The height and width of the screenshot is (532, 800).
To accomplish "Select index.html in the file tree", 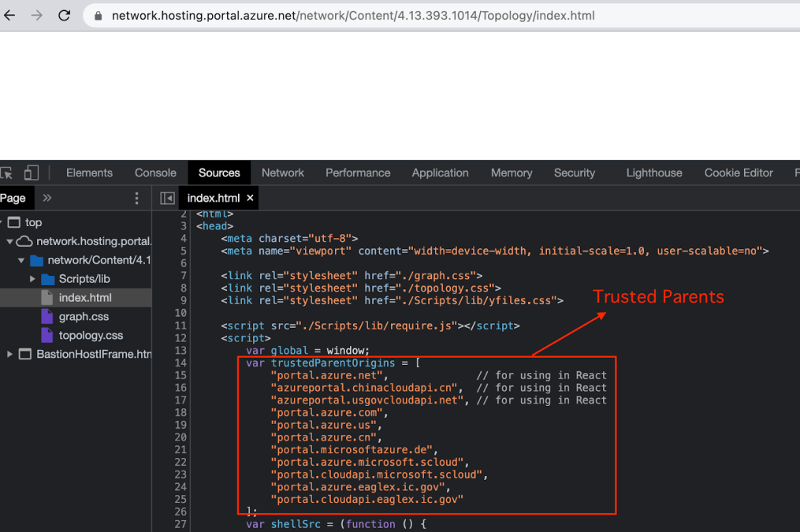I will pos(85,298).
